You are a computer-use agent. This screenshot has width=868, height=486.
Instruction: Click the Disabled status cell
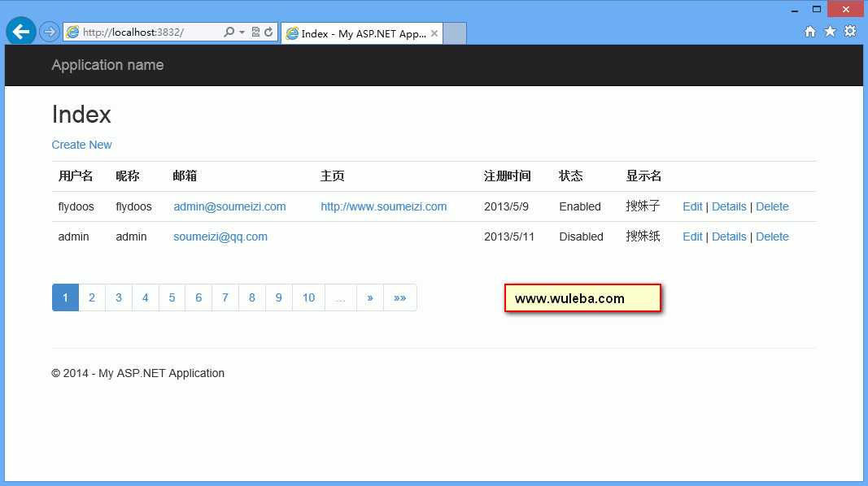pos(582,236)
